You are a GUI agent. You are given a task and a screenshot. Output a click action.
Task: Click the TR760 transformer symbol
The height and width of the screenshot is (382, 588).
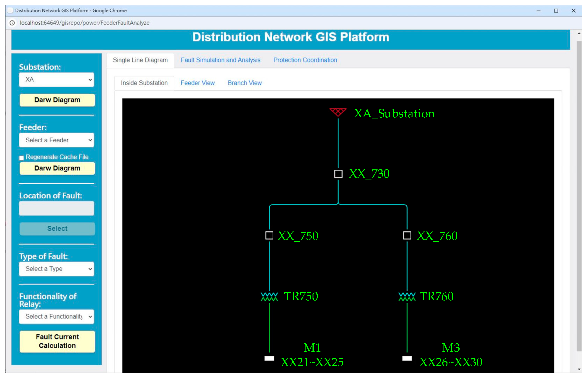(407, 297)
